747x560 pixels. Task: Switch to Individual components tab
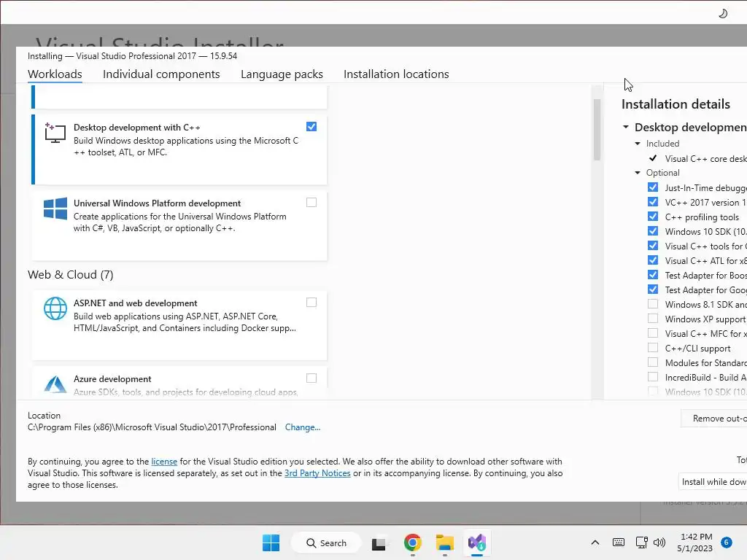point(161,74)
